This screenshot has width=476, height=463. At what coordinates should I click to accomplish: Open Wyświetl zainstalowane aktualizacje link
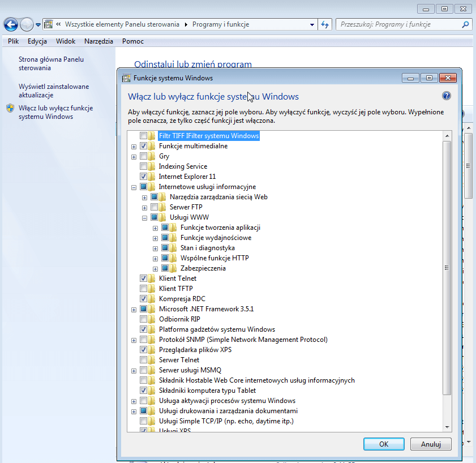54,91
